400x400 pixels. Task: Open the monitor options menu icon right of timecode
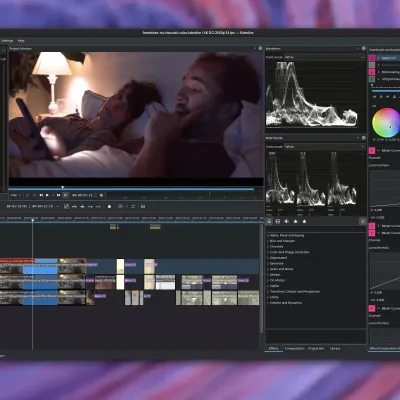(101, 195)
